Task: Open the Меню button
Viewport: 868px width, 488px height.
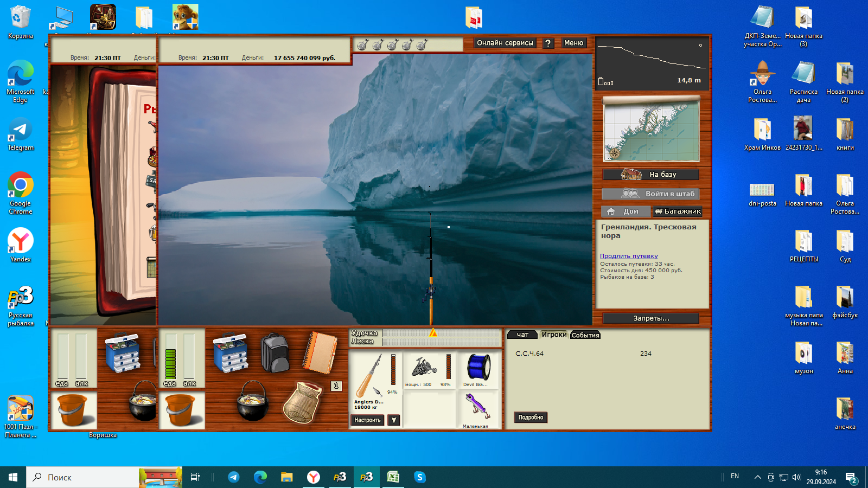Action: (x=573, y=43)
